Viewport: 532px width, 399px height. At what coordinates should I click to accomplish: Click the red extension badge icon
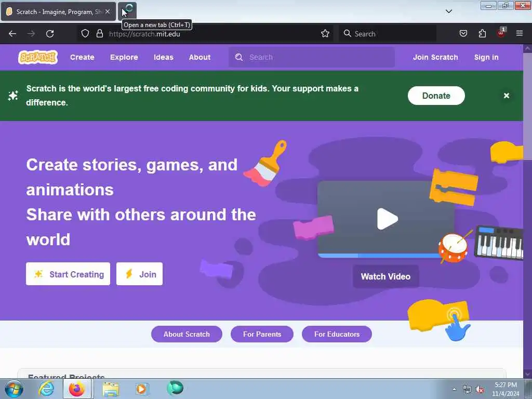501,33
